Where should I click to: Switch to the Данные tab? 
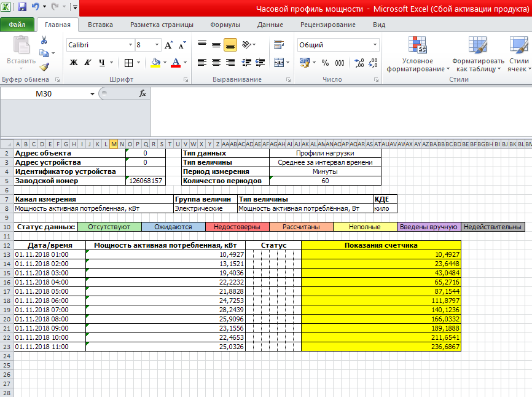point(270,25)
